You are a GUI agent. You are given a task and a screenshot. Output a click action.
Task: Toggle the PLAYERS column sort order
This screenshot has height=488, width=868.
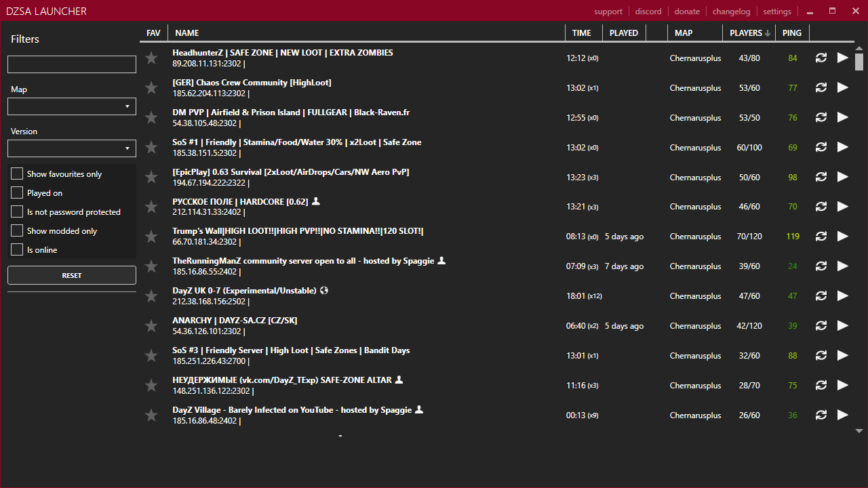click(748, 33)
